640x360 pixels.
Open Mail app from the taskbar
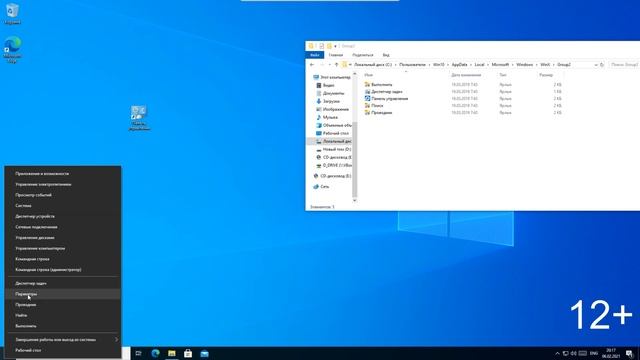(x=204, y=353)
